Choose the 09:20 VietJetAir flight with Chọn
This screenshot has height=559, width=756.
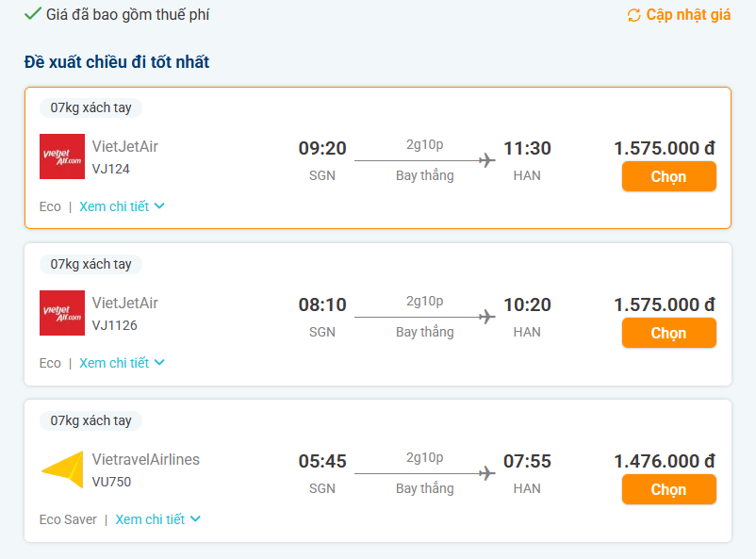coord(668,176)
